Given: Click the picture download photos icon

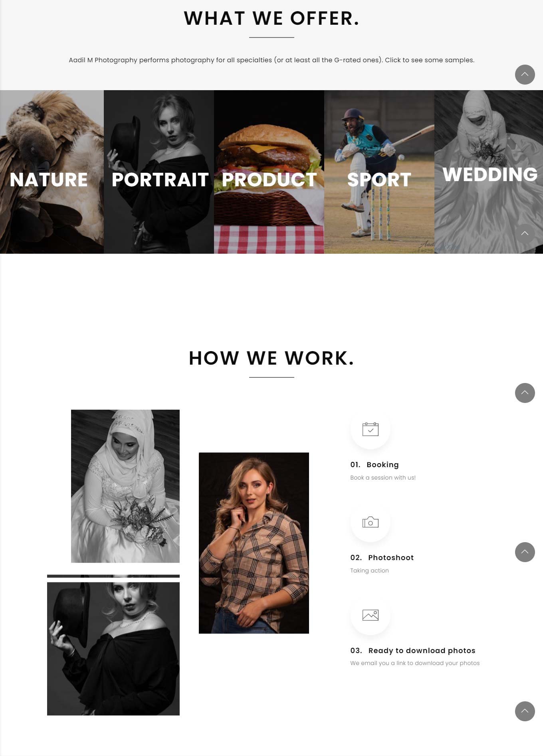Looking at the screenshot, I should coord(370,615).
